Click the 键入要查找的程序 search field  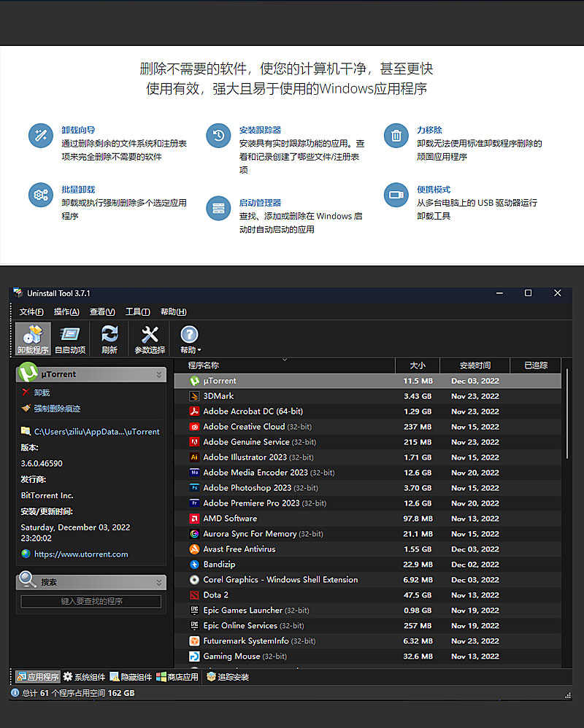click(x=91, y=601)
